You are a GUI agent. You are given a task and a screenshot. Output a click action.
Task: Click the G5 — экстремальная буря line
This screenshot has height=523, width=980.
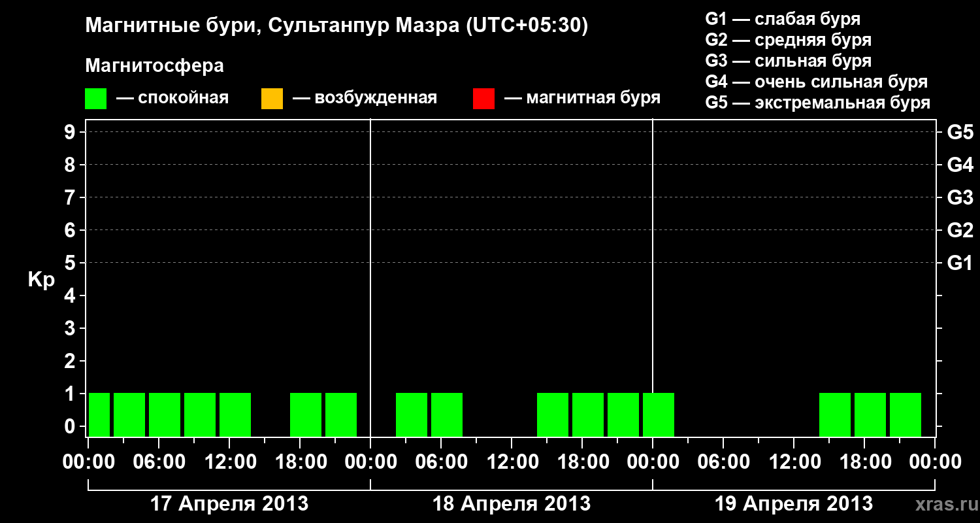tap(818, 103)
